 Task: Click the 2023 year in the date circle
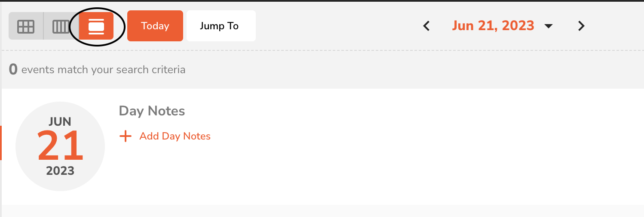click(60, 171)
